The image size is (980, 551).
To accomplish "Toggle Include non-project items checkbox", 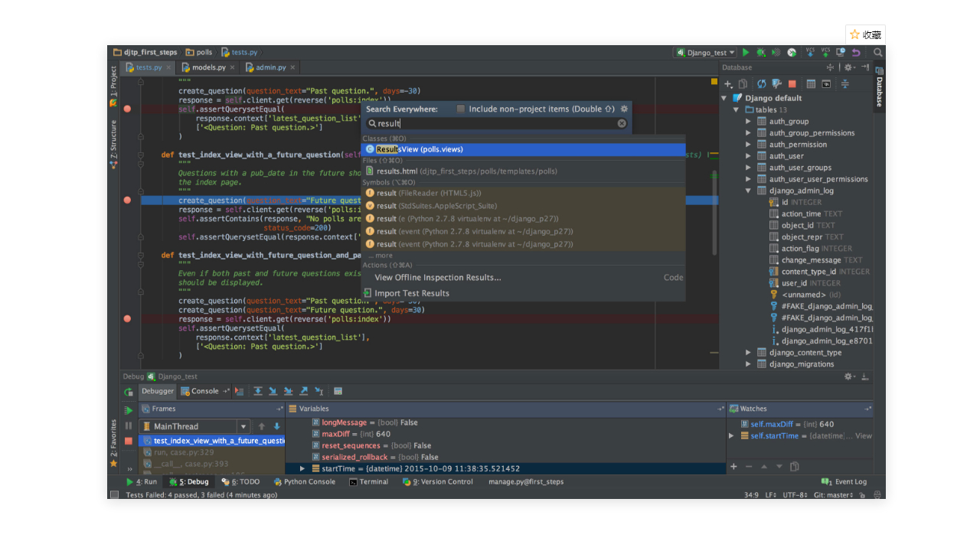I will (x=460, y=109).
